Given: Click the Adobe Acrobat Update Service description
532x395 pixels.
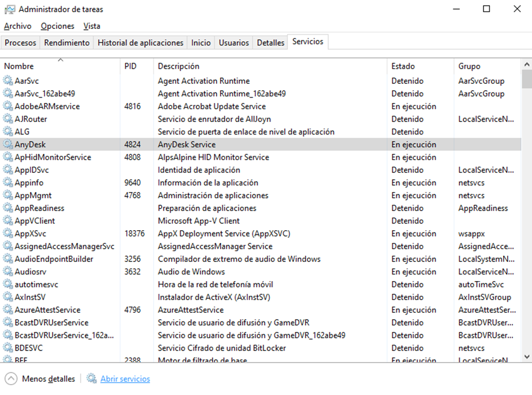Looking at the screenshot, I should click(212, 106).
